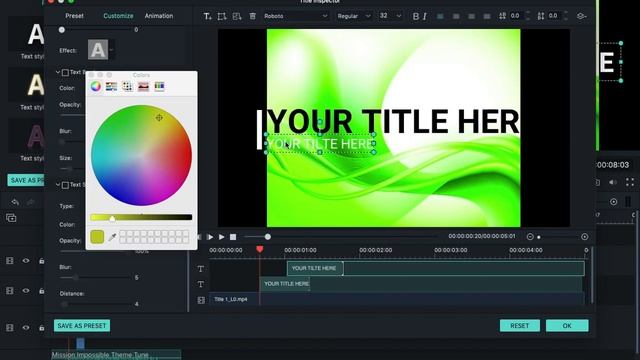Switch to pencils color picker tab

159,86
